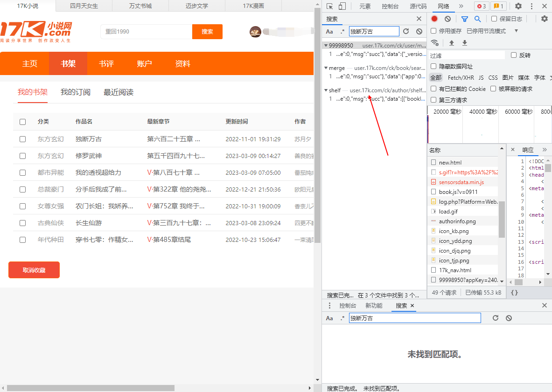Check the 反转 filter checkbox
The height and width of the screenshot is (392, 552).
pyautogui.click(x=514, y=55)
